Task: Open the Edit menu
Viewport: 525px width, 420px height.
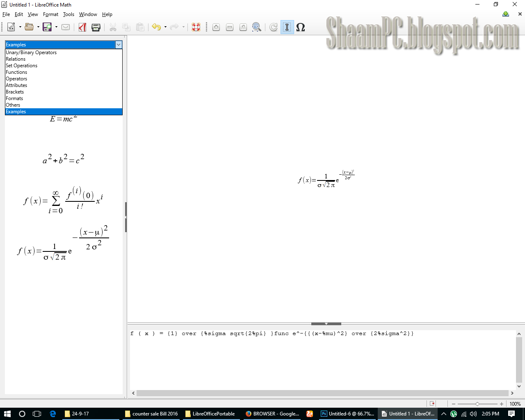Action: 19,14
